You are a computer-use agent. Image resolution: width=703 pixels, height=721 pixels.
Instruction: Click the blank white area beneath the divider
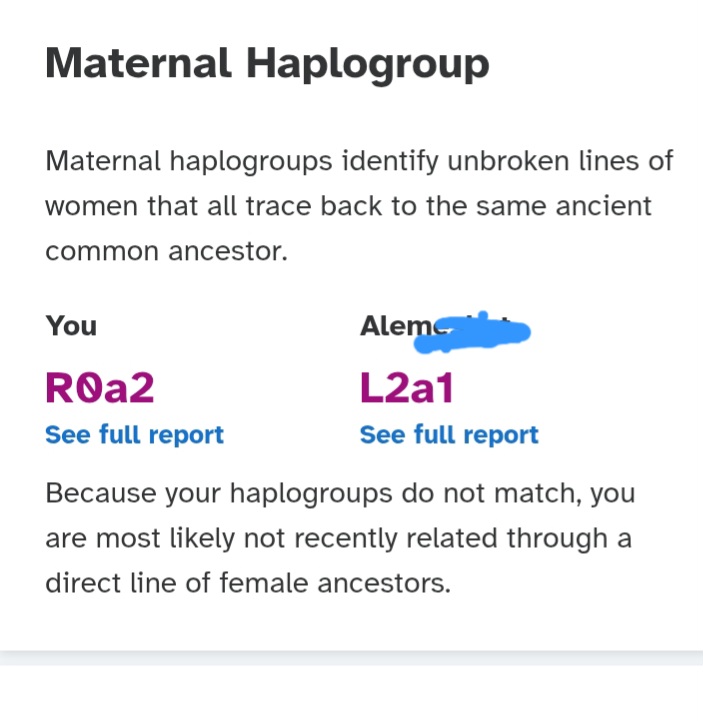pos(351,694)
